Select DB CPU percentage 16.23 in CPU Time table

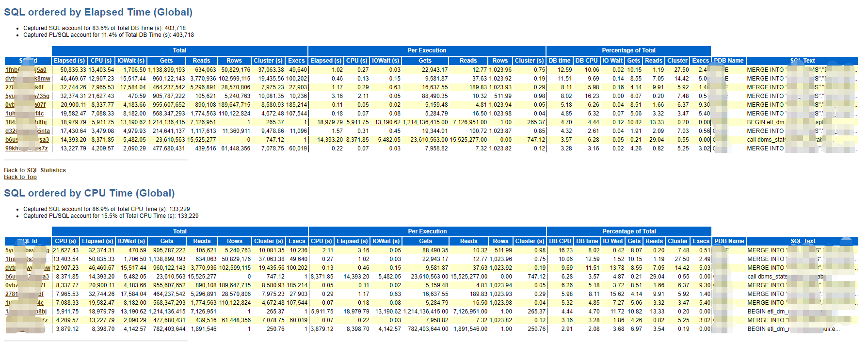click(565, 250)
